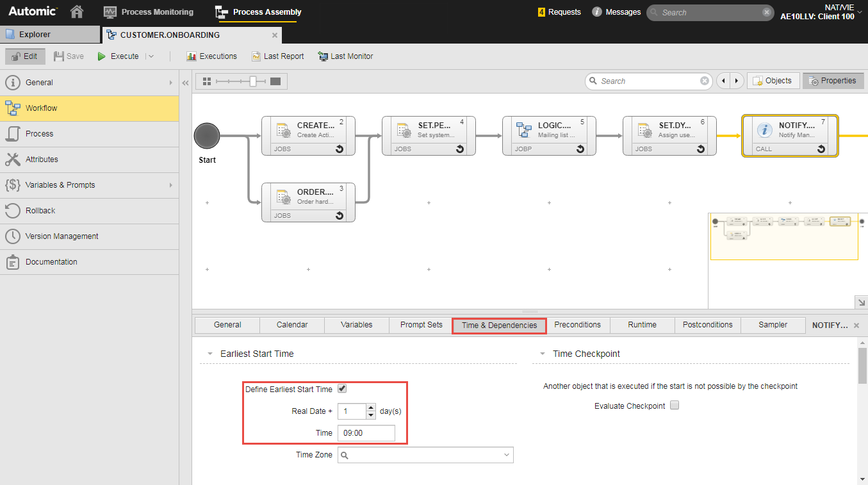
Task: Enable the Evaluate Checkpoint checkbox
Action: click(674, 406)
